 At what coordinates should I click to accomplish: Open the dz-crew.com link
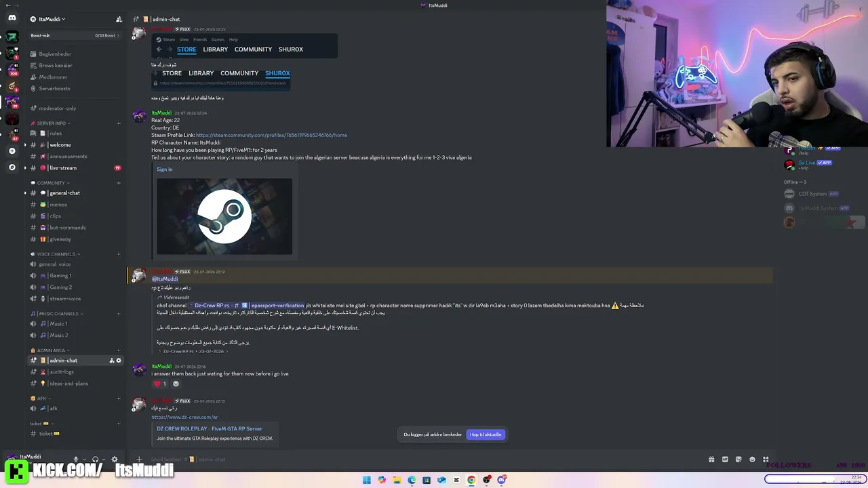coord(184,418)
